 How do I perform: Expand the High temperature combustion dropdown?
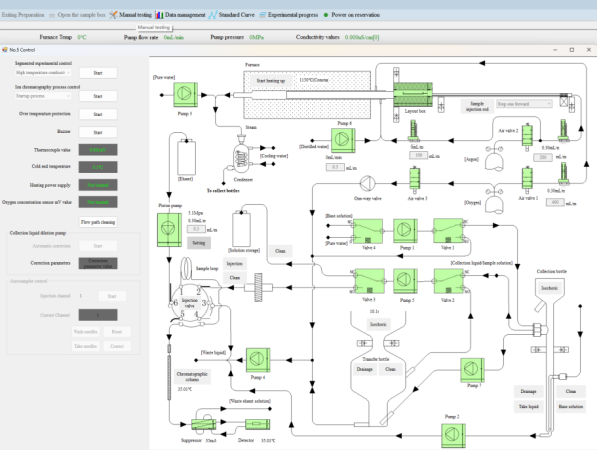pos(43,72)
